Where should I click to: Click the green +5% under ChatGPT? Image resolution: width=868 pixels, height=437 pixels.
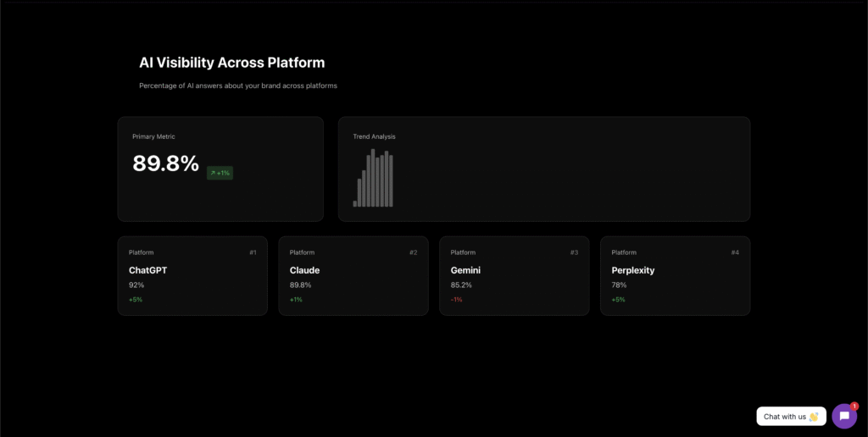(x=136, y=299)
